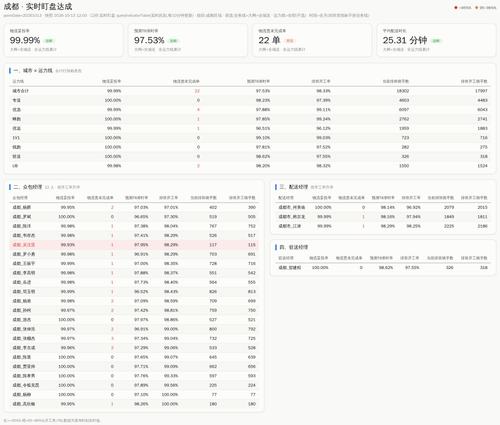Select the large 22 单 KPI card value
This screenshot has width=500, height=425.
[x=269, y=40]
